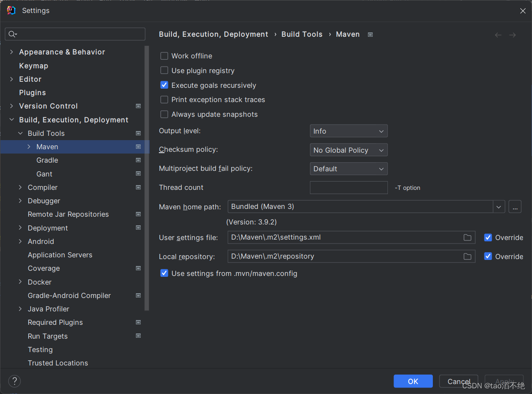This screenshot has height=394, width=532.
Task: Enable Always update snapshots checkbox
Action: [x=164, y=114]
